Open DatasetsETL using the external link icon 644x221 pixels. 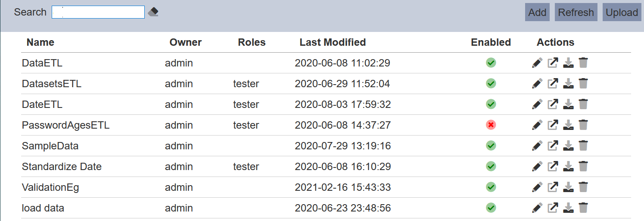(553, 84)
